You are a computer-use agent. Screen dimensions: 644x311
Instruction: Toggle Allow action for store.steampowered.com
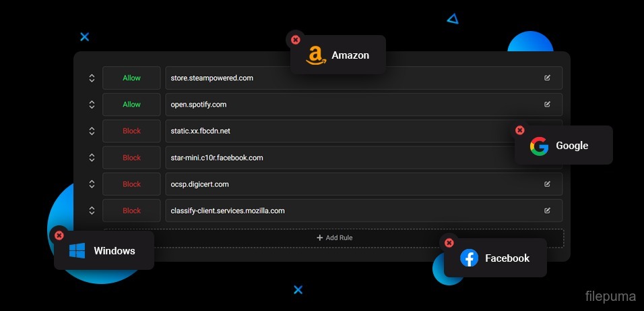131,78
